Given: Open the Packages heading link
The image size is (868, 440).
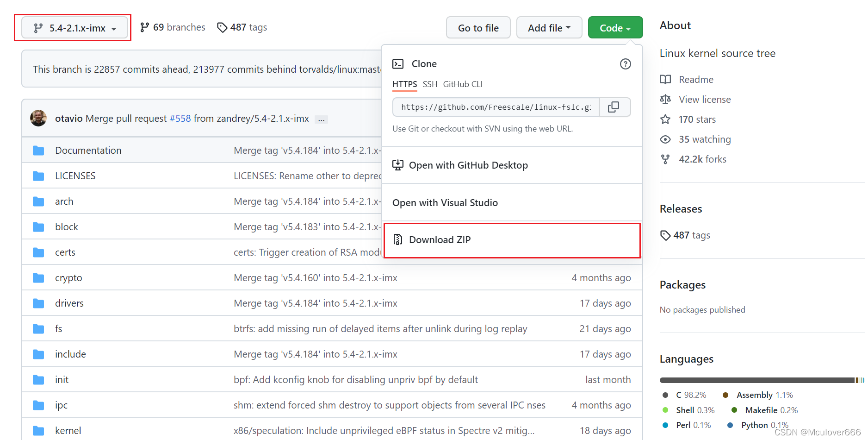Looking at the screenshot, I should click(x=682, y=285).
